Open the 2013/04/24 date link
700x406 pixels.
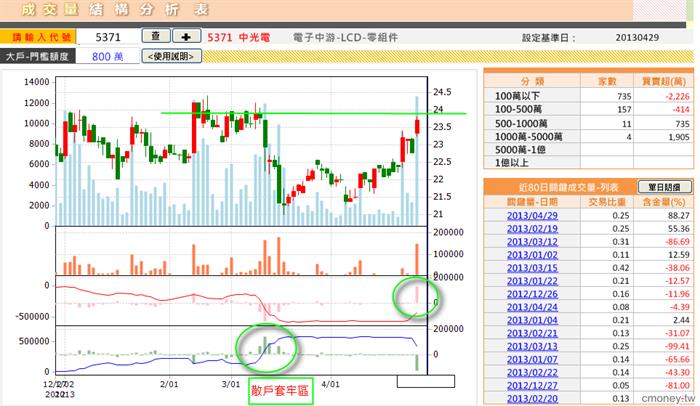tap(532, 307)
